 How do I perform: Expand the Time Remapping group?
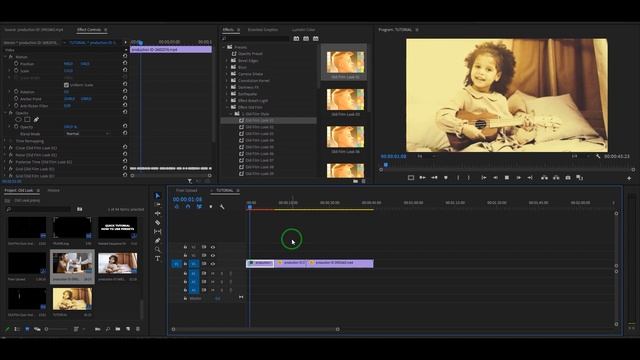pyautogui.click(x=5, y=141)
